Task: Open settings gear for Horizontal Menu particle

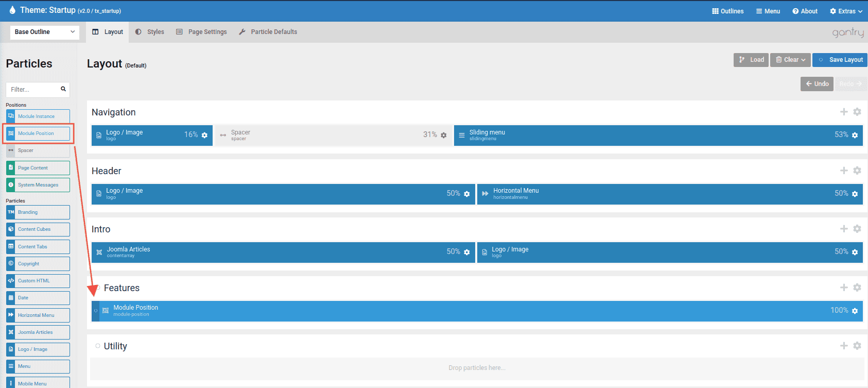Action: [x=855, y=194]
